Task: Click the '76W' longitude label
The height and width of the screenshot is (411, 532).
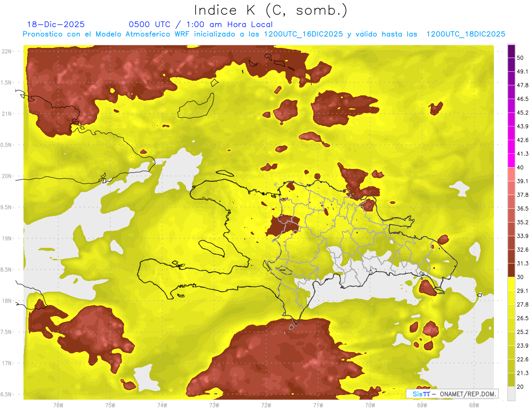Action: pos(58,405)
